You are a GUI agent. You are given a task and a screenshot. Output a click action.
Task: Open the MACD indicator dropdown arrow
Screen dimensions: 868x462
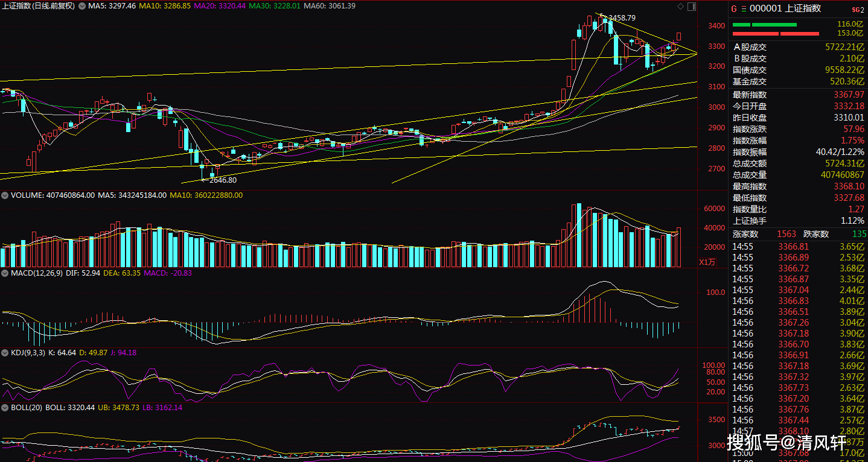[x=5, y=273]
